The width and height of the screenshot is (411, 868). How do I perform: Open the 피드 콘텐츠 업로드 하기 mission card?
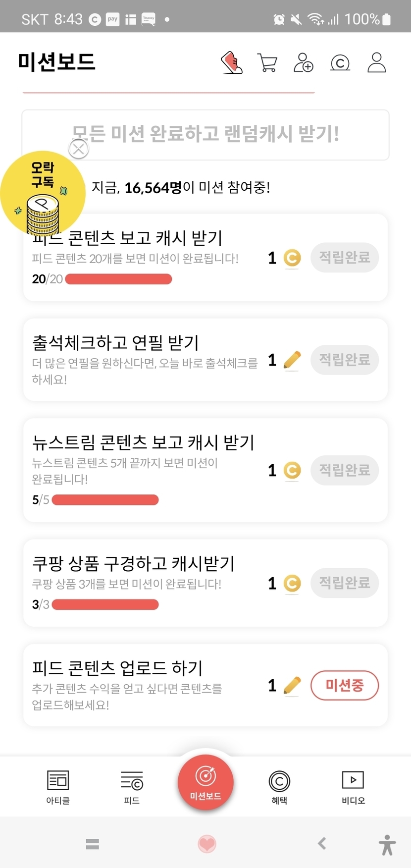[x=149, y=685]
